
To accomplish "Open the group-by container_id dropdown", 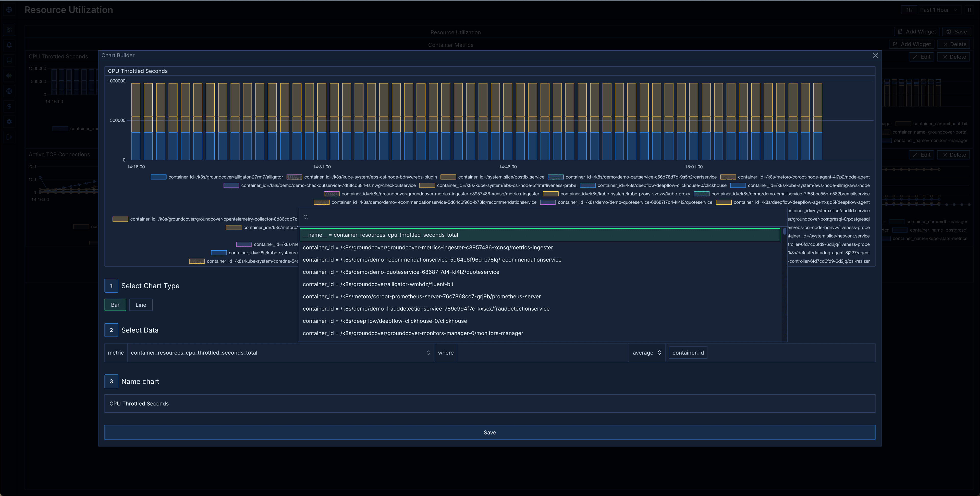I will (x=688, y=352).
